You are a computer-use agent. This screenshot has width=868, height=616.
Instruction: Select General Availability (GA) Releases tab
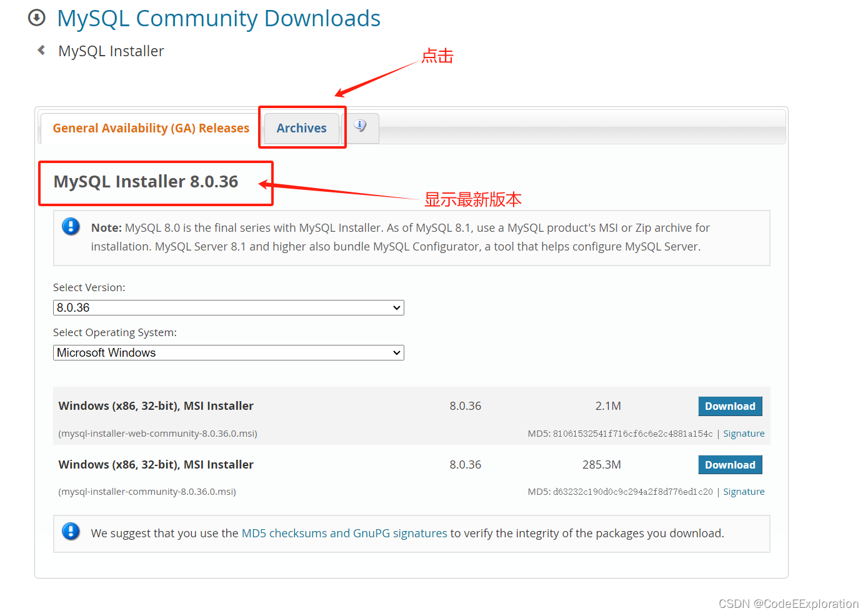[x=151, y=128]
